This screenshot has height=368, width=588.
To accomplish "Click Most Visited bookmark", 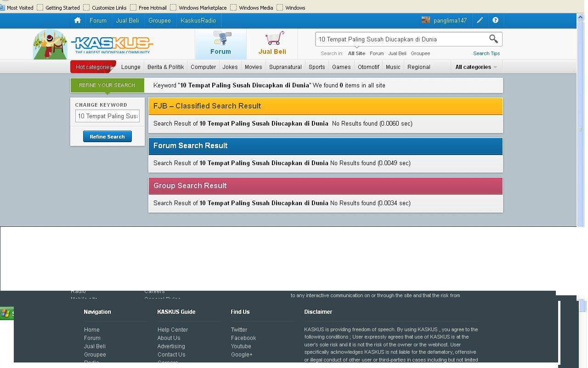I will [x=17, y=8].
